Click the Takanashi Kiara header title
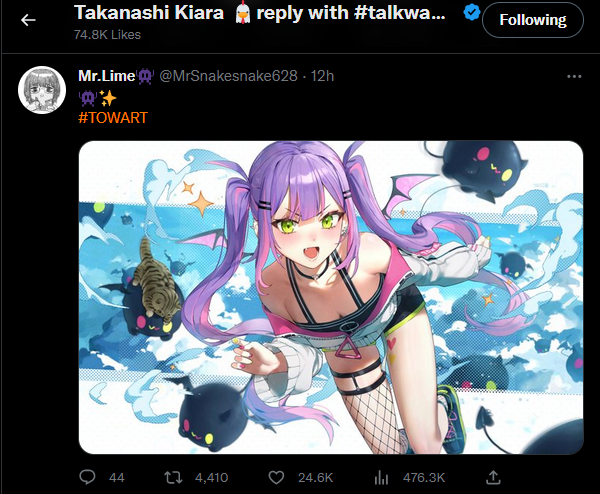The width and height of the screenshot is (600, 494). [149, 13]
